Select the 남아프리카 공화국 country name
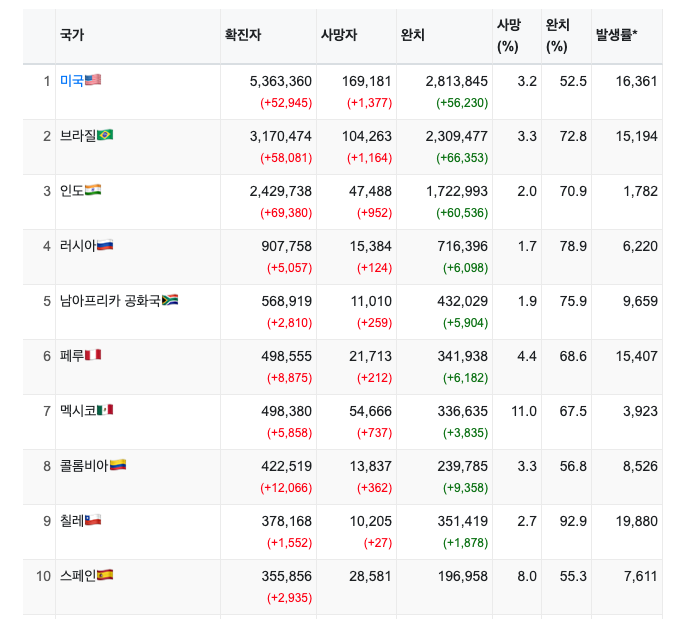684x619 pixels. pyautogui.click(x=110, y=301)
